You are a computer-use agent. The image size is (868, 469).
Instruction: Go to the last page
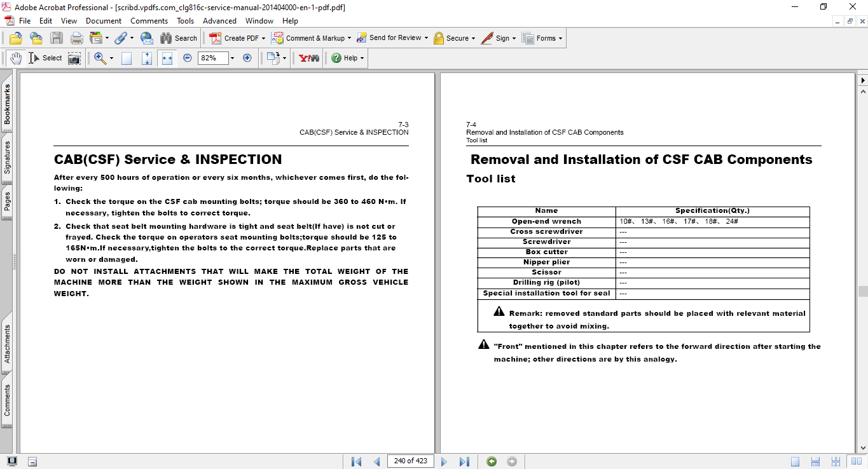pos(464,461)
